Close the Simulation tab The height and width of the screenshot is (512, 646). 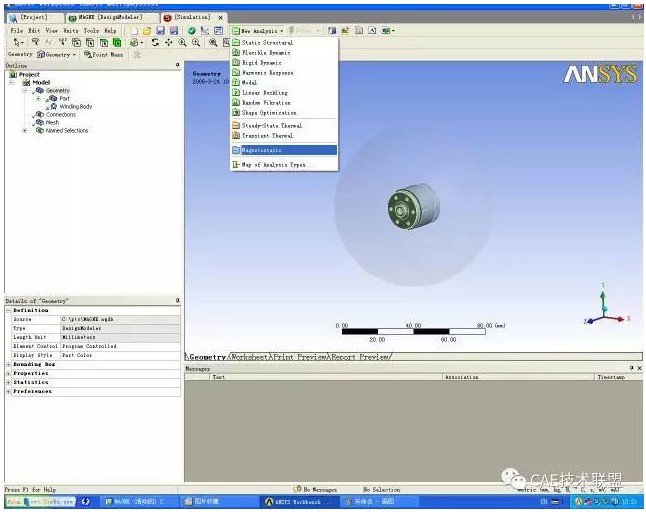(x=220, y=18)
